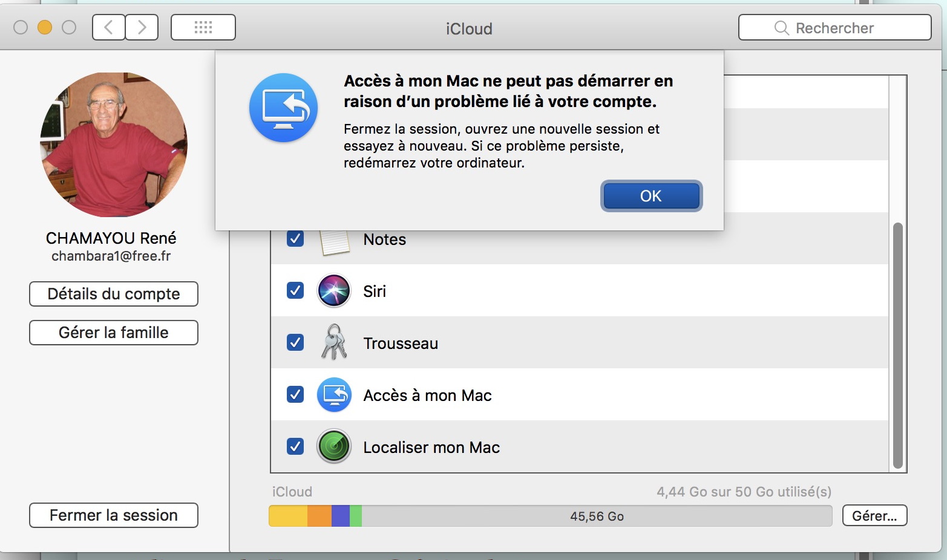The width and height of the screenshot is (947, 560).
Task: Click the Trousseau keychain icon
Action: (x=333, y=342)
